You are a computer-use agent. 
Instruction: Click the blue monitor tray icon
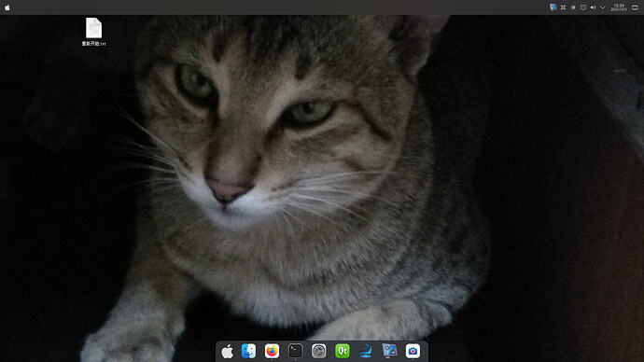[x=553, y=7]
